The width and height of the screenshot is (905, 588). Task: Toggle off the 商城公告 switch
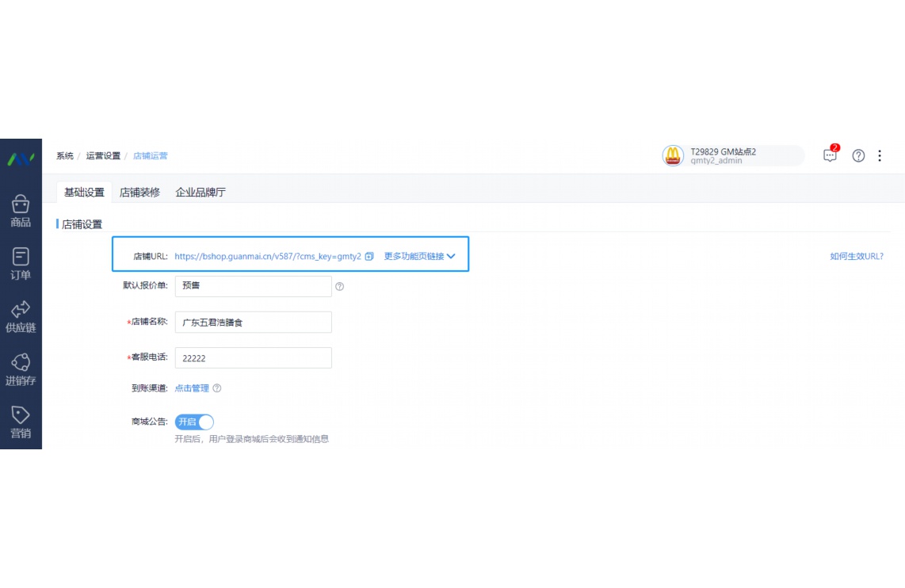coord(194,422)
